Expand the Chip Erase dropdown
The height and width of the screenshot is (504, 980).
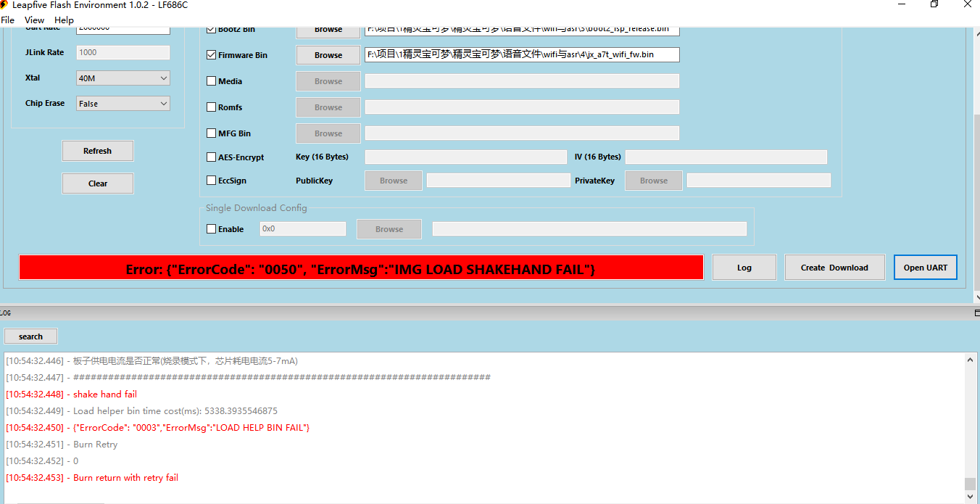click(x=164, y=103)
